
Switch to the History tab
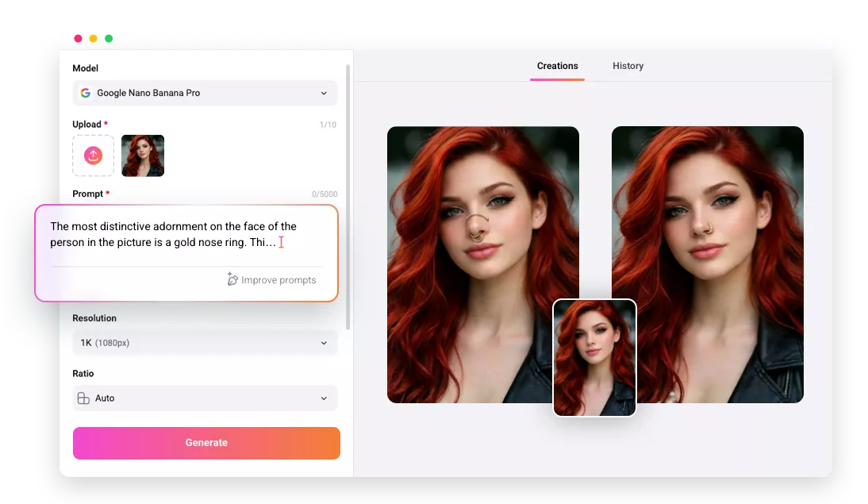pyautogui.click(x=628, y=66)
